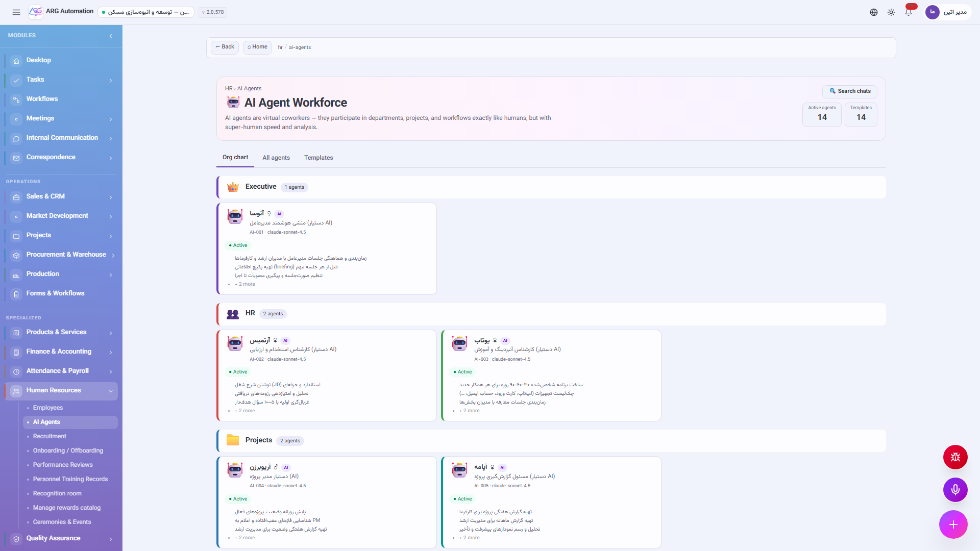Activate the purple microphone button

(x=955, y=490)
